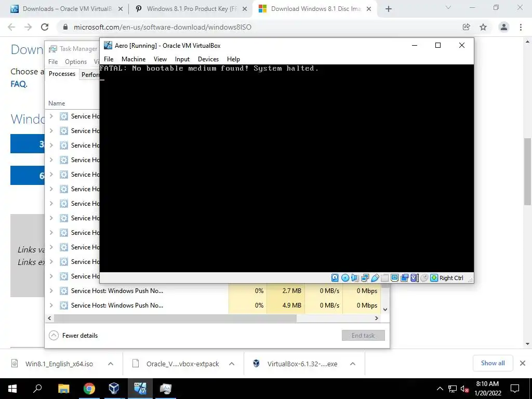This screenshot has height=399, width=532.
Task: Click the Right Ctrl host key label
Action: (x=451, y=278)
